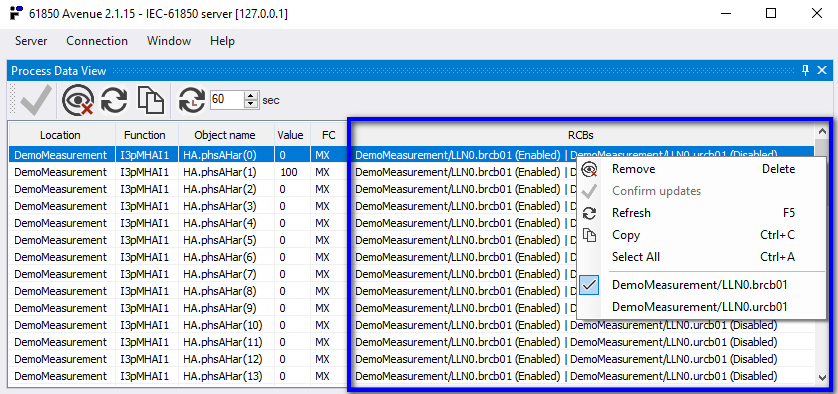
Task: Increase the refresh interval with up arrow
Action: coord(251,96)
